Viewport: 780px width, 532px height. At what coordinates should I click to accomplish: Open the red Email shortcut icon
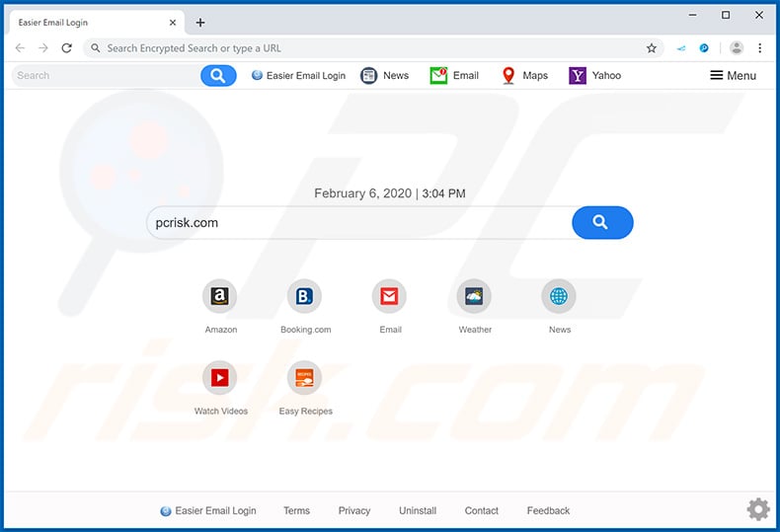(x=389, y=296)
